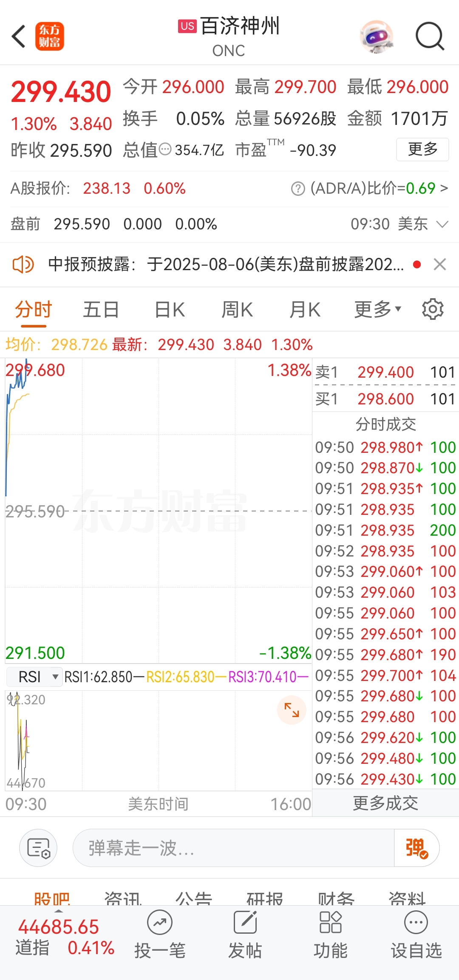
Task: Toggle the 弹 danmaku switch
Action: click(x=416, y=848)
